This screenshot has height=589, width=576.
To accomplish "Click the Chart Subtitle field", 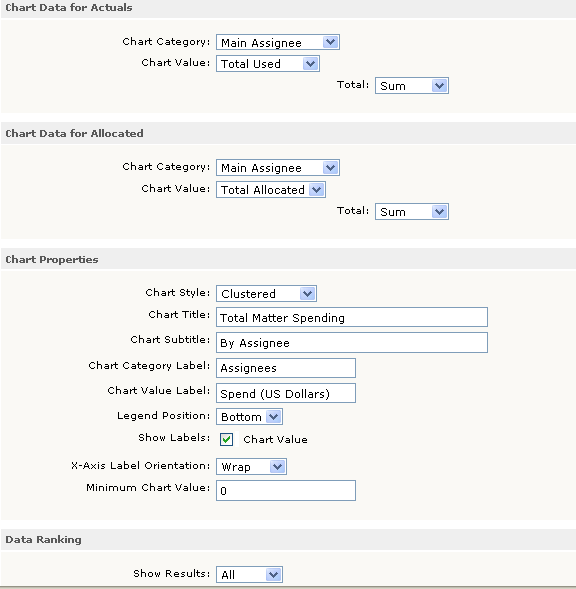I will 352,342.
